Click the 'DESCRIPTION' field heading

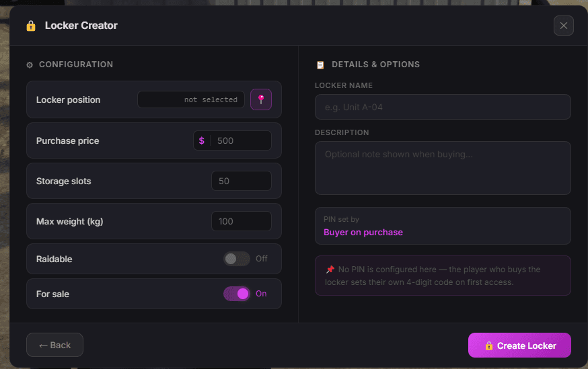pyautogui.click(x=342, y=132)
